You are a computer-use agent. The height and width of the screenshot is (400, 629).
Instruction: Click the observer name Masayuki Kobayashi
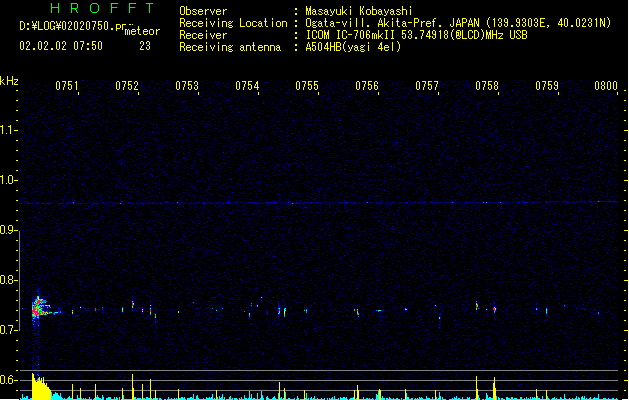pyautogui.click(x=359, y=11)
